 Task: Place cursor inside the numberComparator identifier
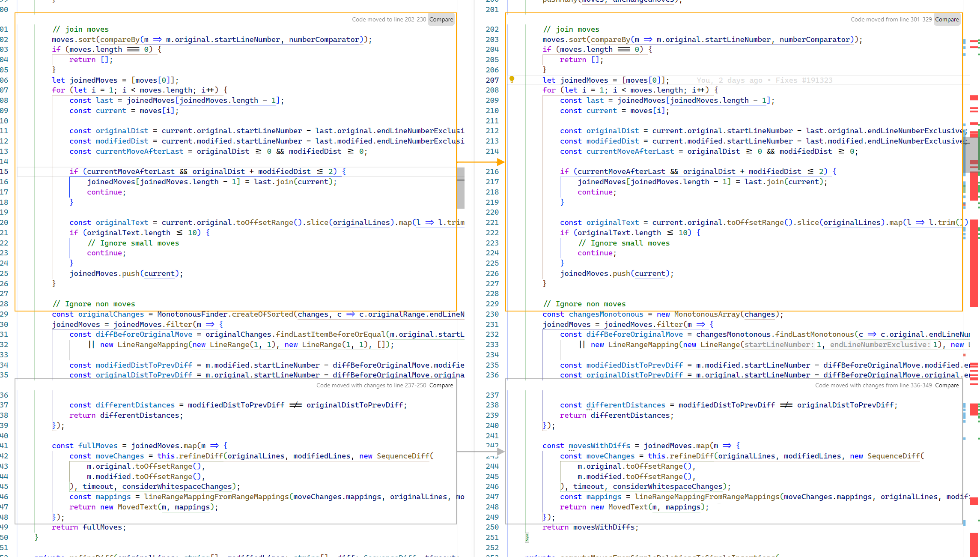[324, 39]
